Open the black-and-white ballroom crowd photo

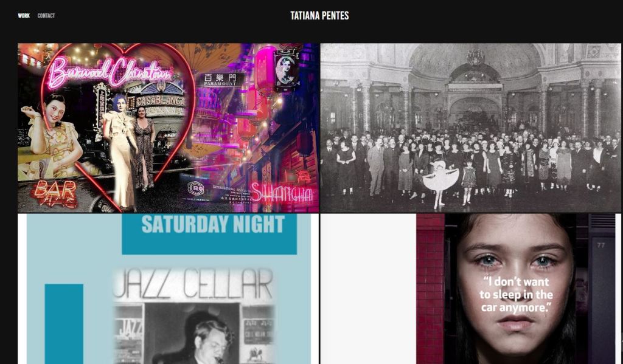(x=470, y=128)
